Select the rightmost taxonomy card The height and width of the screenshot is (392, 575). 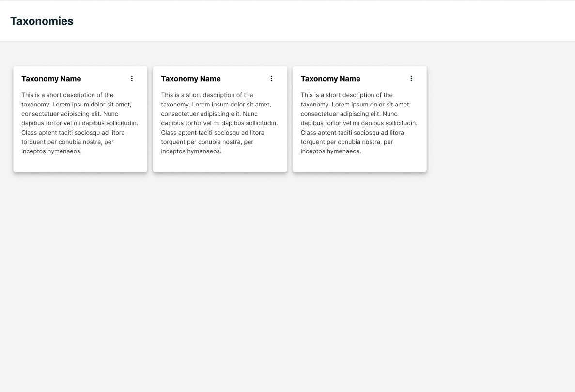point(359,119)
